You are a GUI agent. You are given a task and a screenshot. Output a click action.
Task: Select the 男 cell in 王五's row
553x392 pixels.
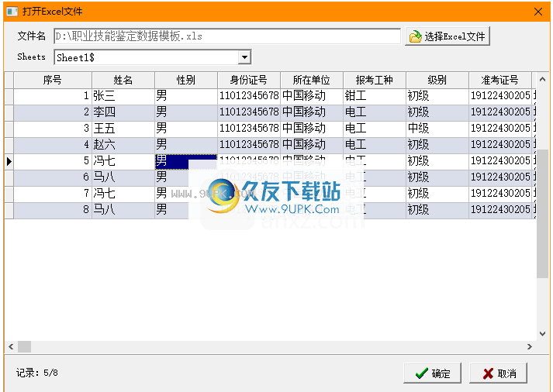tap(186, 129)
